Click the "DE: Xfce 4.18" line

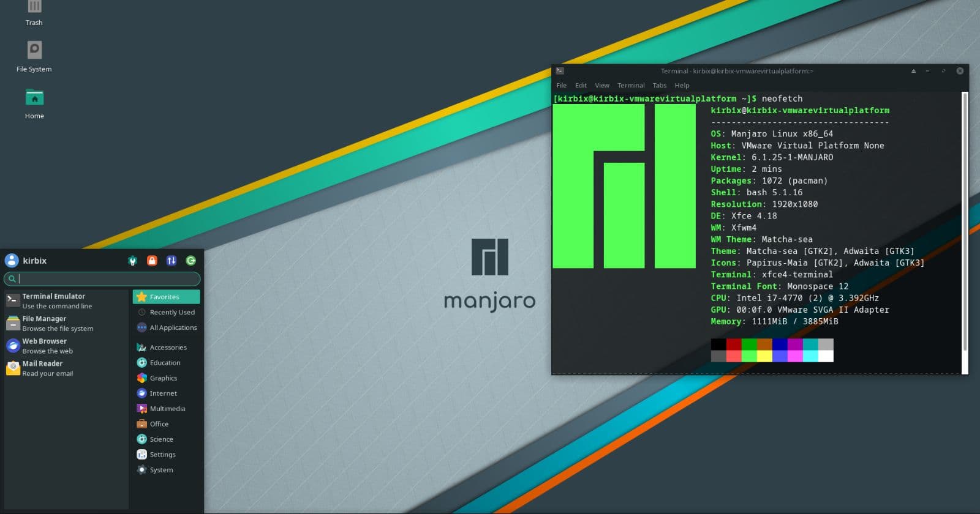tap(744, 216)
